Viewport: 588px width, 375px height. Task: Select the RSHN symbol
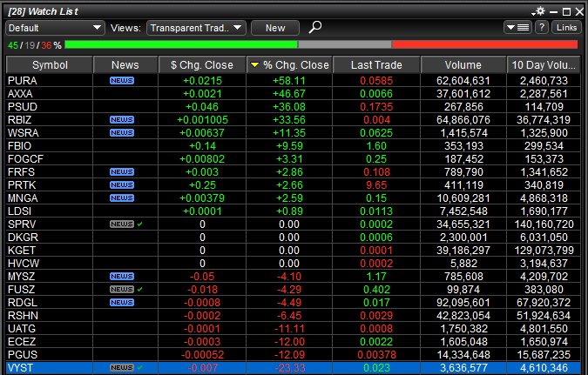point(23,316)
